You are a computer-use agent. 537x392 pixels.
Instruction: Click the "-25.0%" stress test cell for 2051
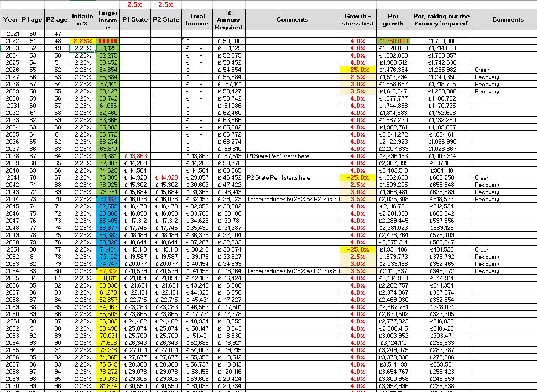pyautogui.click(x=358, y=249)
